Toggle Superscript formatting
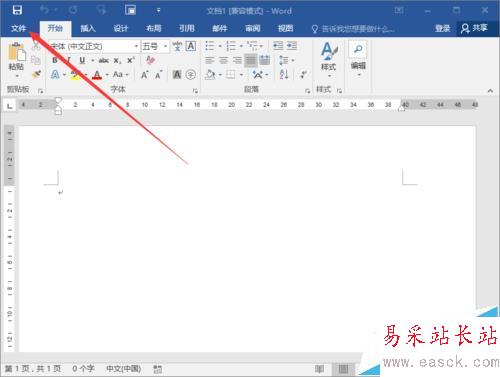Screen dimensions: 500x377 pos(131,60)
